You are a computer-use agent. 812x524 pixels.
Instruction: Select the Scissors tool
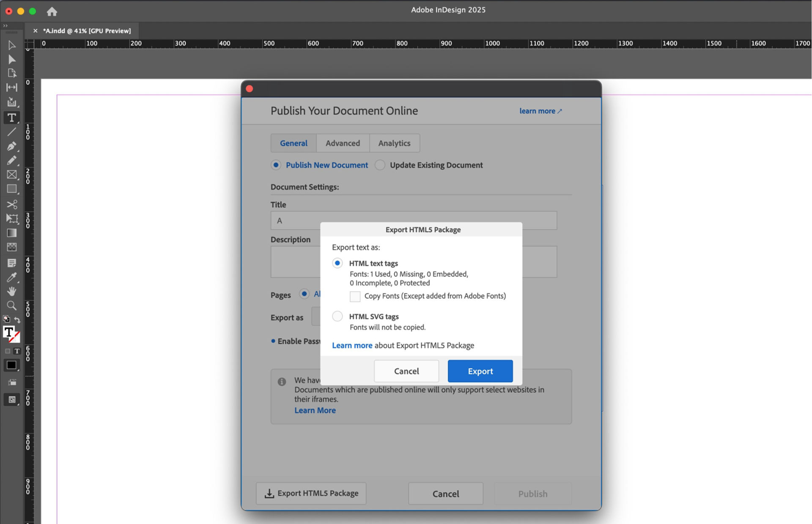[x=11, y=205]
